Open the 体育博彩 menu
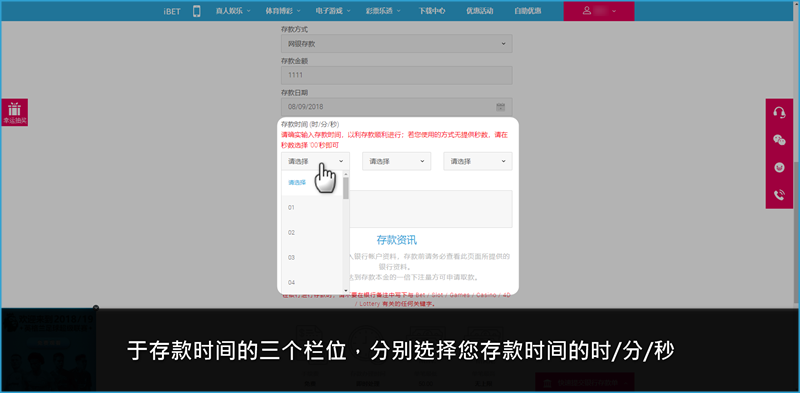The height and width of the screenshot is (393, 800). pyautogui.click(x=283, y=11)
